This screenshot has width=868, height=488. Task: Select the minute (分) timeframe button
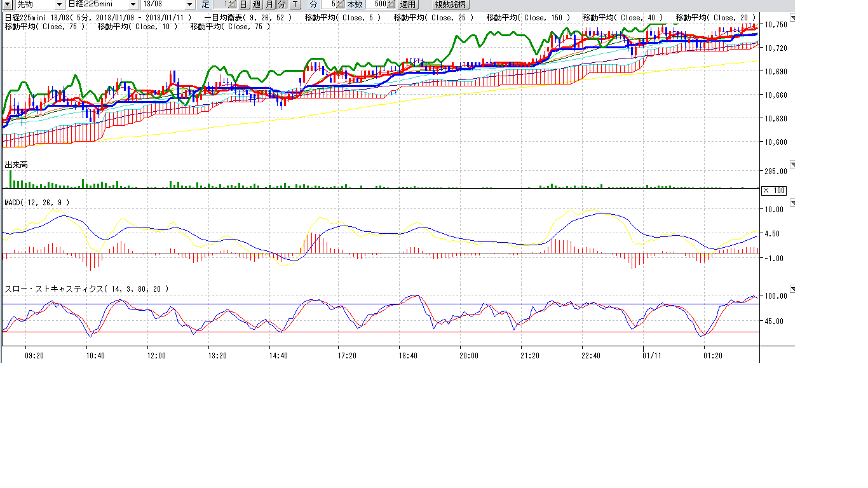click(282, 4)
